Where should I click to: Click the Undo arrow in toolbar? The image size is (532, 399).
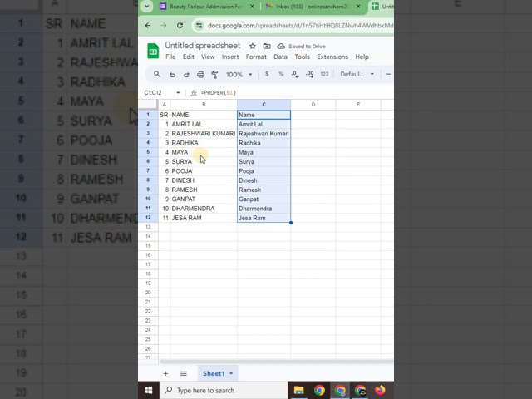click(x=172, y=74)
